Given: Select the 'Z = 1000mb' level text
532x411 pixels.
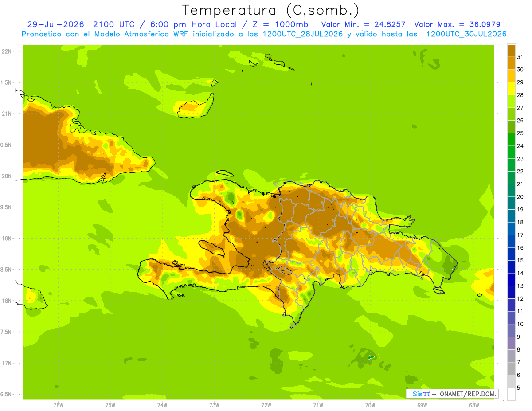Looking at the screenshot, I should pyautogui.click(x=279, y=24).
